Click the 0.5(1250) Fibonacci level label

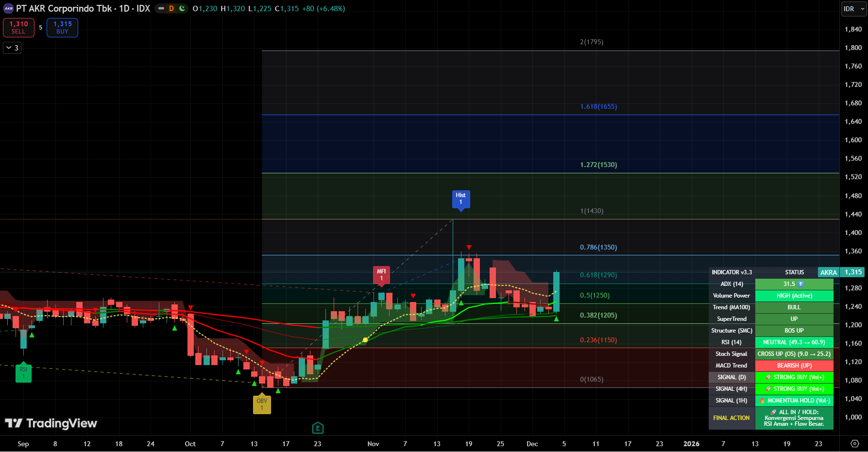(595, 295)
